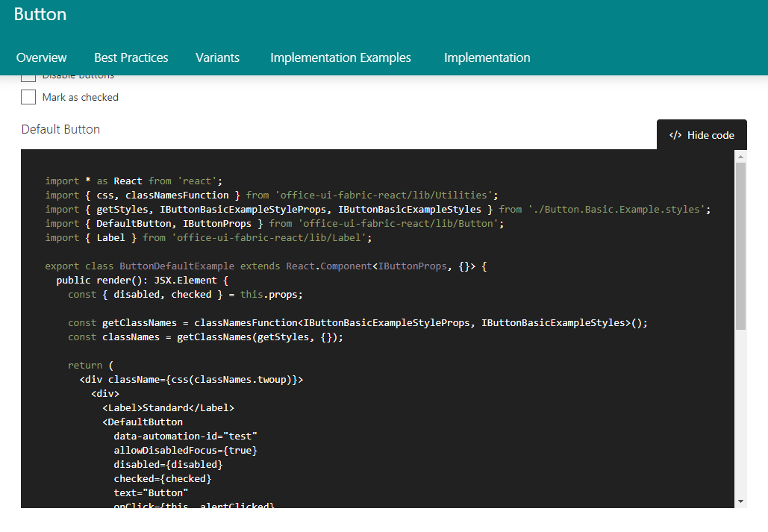Click the code panel vertical scrollbar thumb
The image size is (768, 532).
click(740, 246)
